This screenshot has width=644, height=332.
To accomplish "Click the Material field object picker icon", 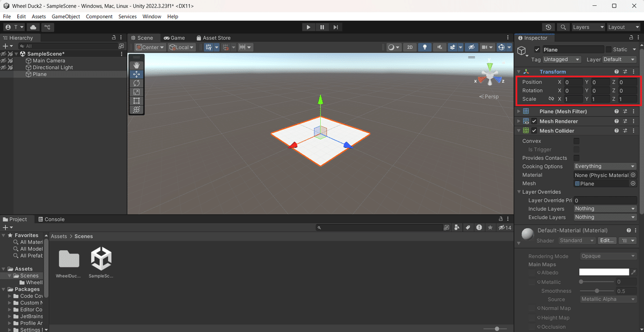I will [633, 175].
